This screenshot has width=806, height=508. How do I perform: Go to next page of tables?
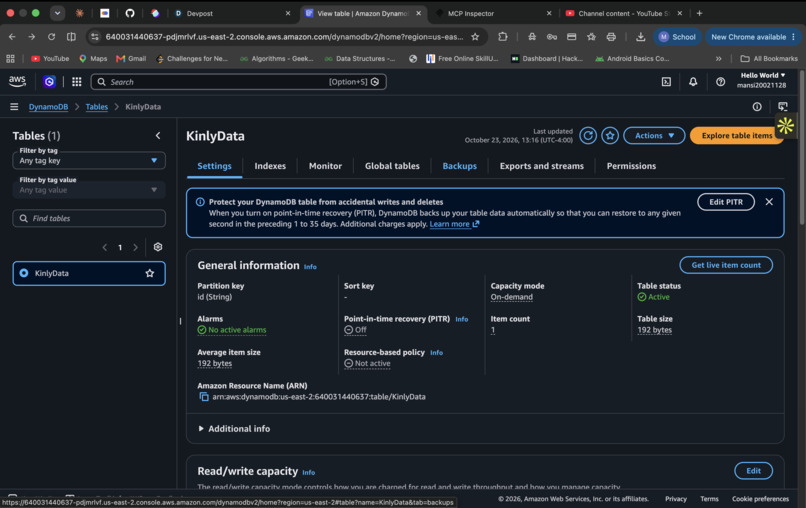135,247
